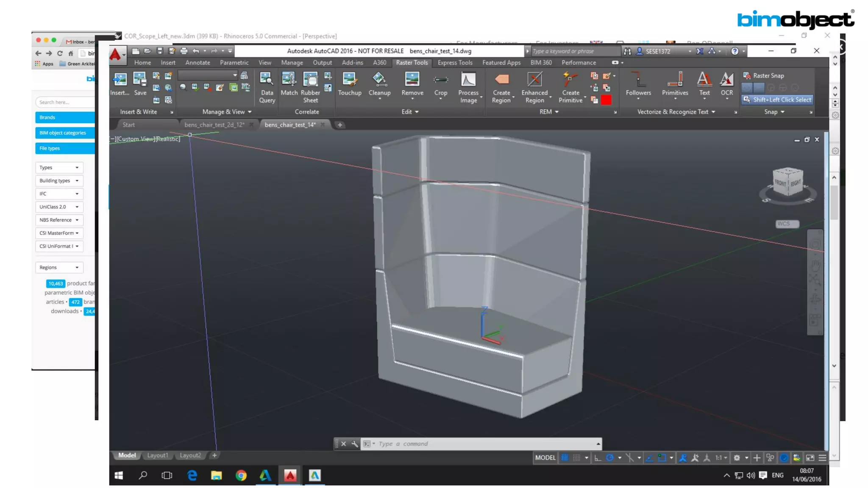The image size is (868, 488).
Task: Open the bens_chair_test_2d_12 drawing tab
Action: 214,125
